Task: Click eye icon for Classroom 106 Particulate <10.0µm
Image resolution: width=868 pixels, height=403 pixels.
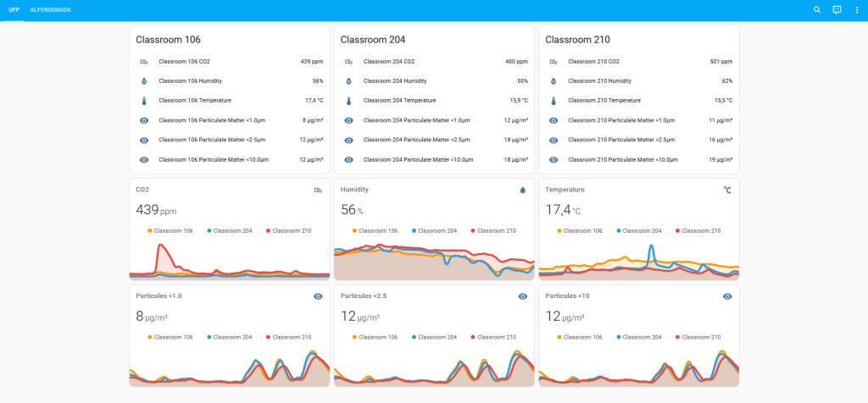Action: (x=144, y=160)
